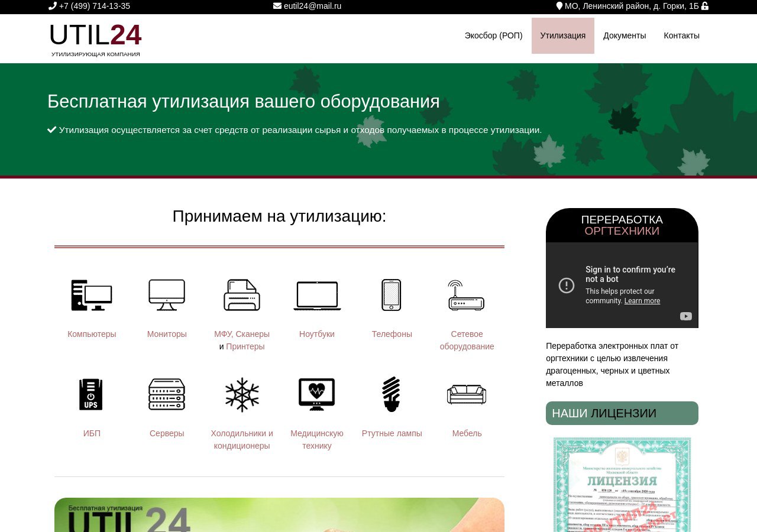This screenshot has width=757, height=532.
Task: Open the furniture sofa icon
Action: [467, 394]
